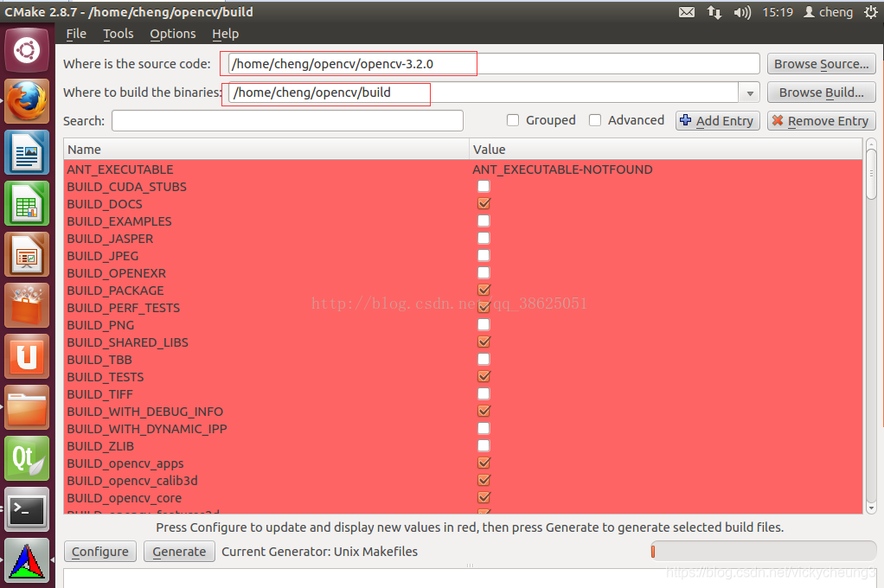The image size is (884, 588).
Task: Enable the BUILD_JASPER checkbox
Action: (484, 238)
